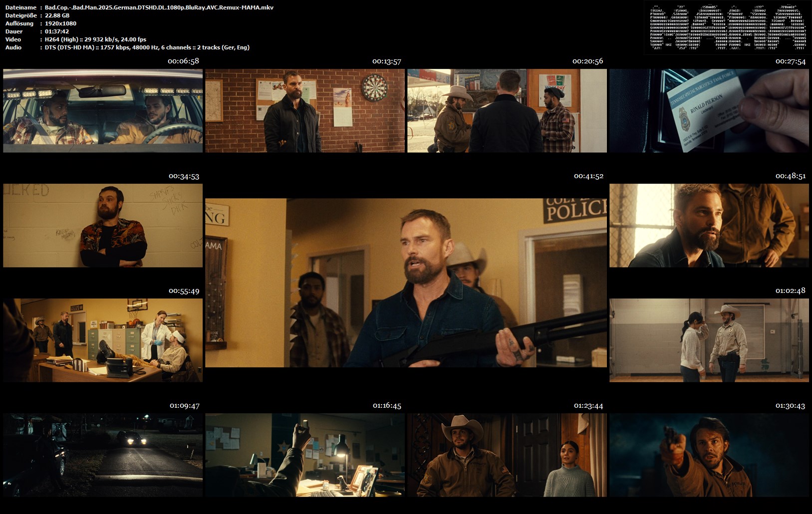Open the frame of man aiming a pistol
This screenshot has height=514, width=812.
pos(709,455)
